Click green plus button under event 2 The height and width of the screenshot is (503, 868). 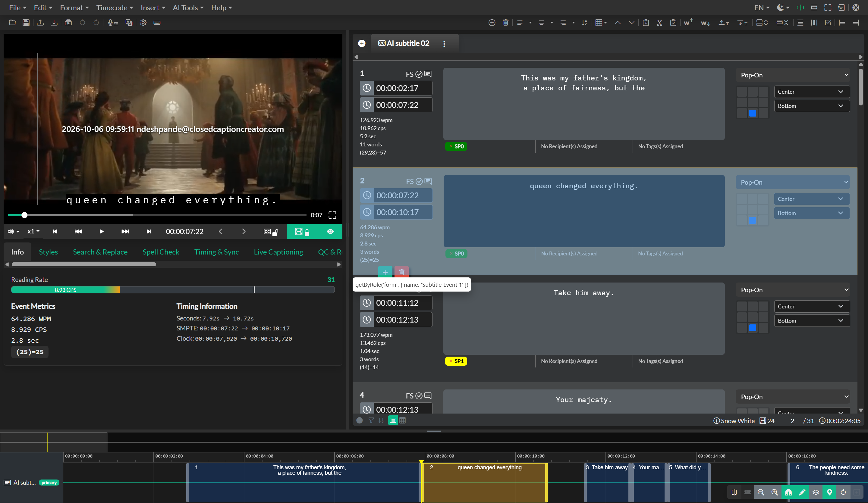[385, 272]
